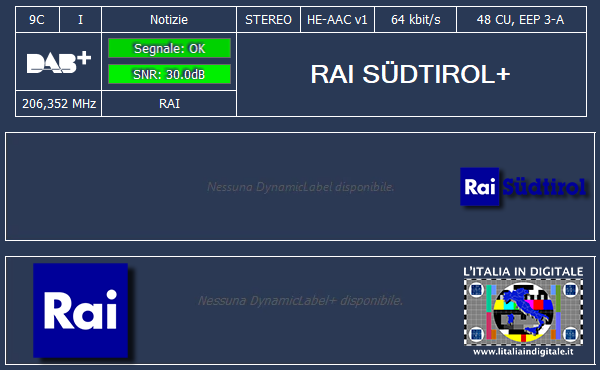The height and width of the screenshot is (370, 600).
Task: Click the DAB+ logo icon
Action: pos(59,62)
